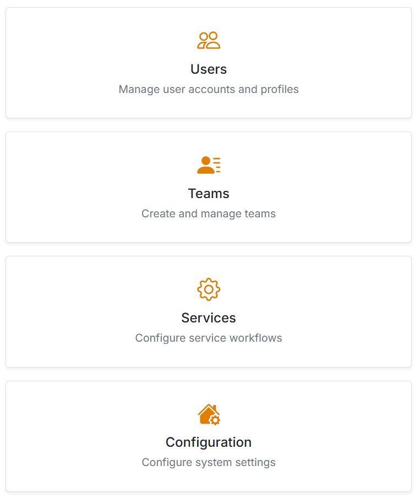Click the Configuration heading text
420x504 pixels.
point(209,442)
